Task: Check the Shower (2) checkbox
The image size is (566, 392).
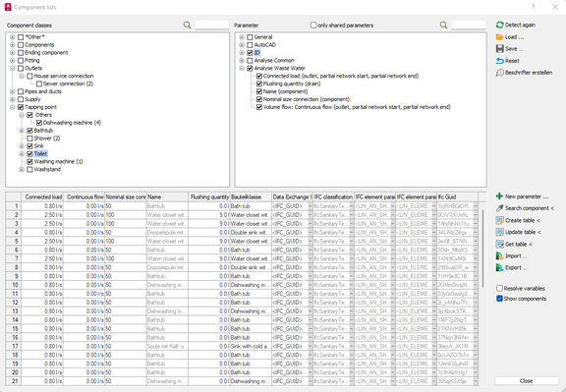Action: [29, 139]
